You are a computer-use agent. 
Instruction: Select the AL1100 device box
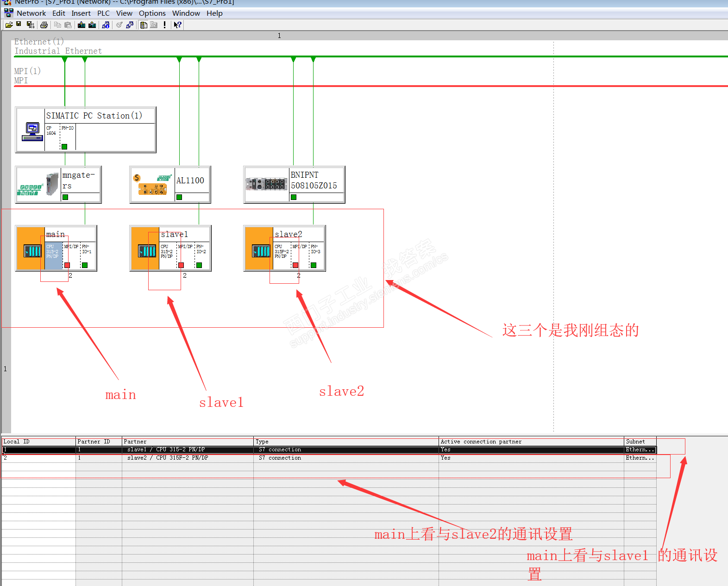(170, 185)
